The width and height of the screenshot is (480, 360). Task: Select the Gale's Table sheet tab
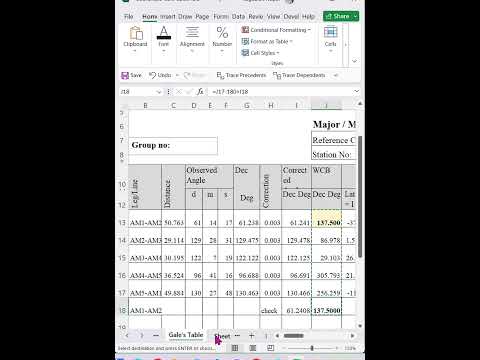186,335
